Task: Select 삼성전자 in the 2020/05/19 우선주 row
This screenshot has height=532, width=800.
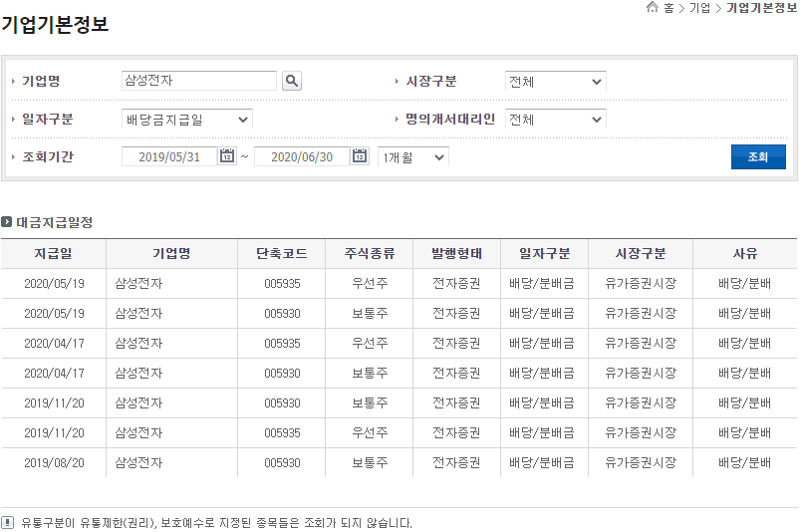Action: [x=138, y=283]
